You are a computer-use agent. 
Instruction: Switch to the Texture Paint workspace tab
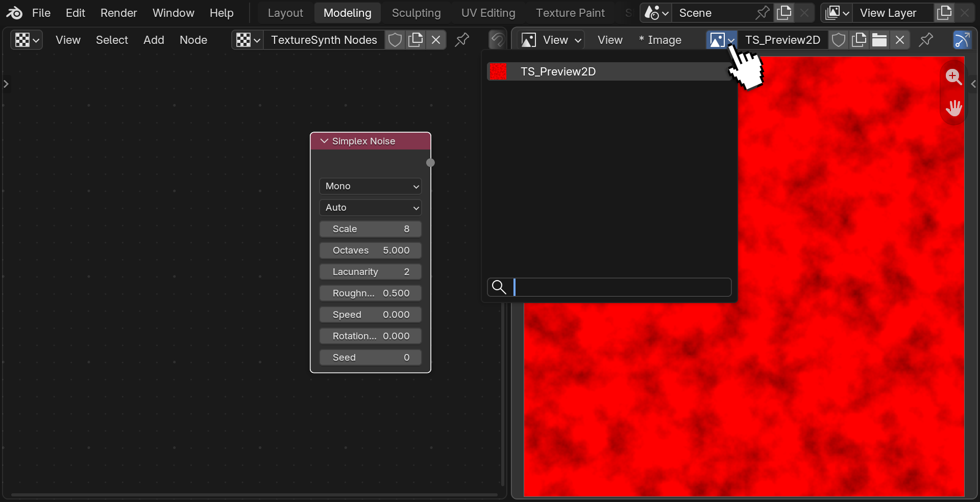click(570, 13)
